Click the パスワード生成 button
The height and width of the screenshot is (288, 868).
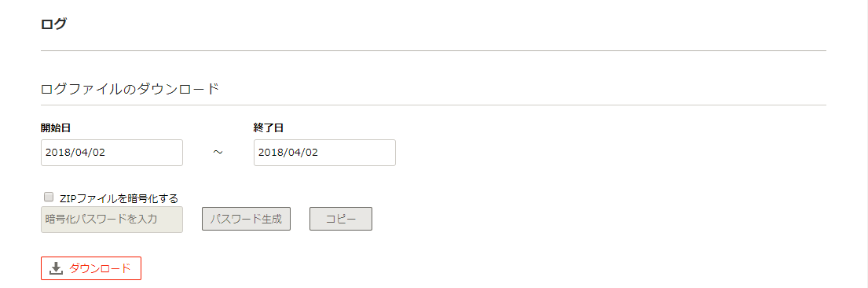(x=246, y=219)
